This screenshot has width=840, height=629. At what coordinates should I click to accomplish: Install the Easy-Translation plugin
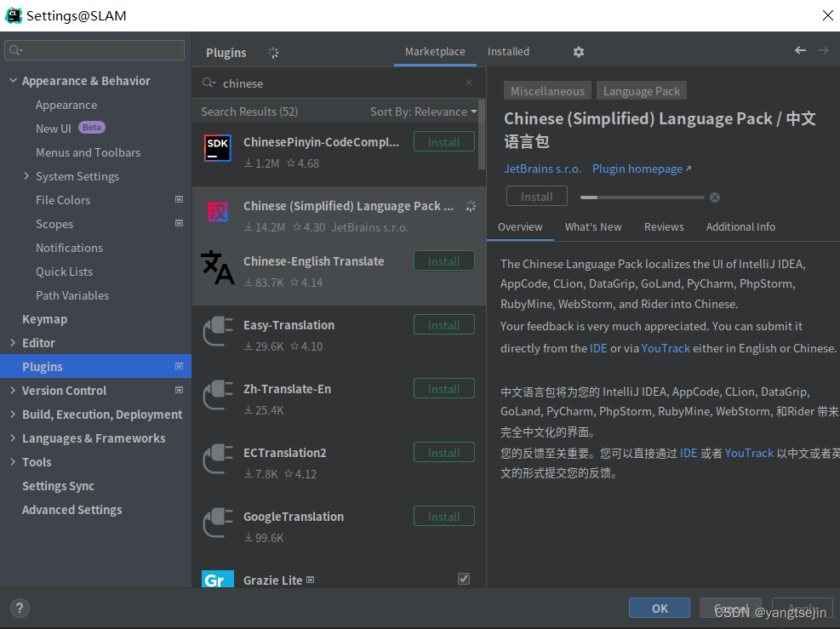point(444,324)
